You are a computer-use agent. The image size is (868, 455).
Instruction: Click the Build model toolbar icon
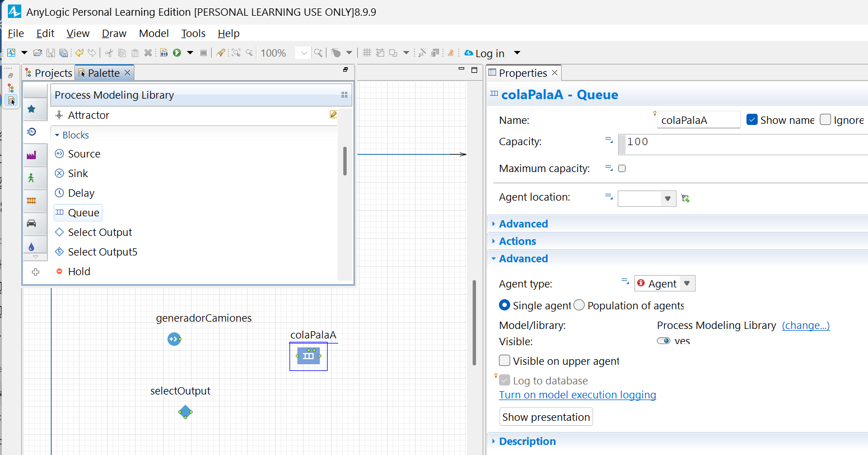[x=164, y=53]
